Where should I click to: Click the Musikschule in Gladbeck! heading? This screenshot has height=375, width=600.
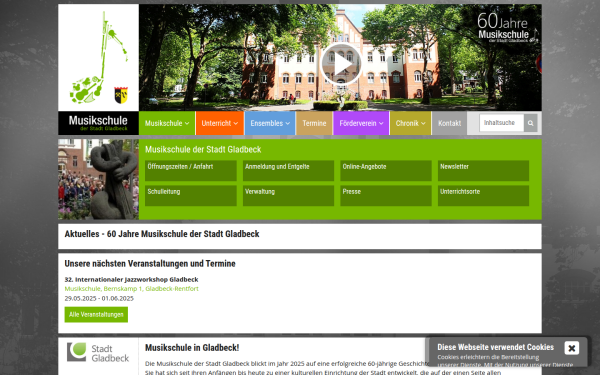(192, 348)
